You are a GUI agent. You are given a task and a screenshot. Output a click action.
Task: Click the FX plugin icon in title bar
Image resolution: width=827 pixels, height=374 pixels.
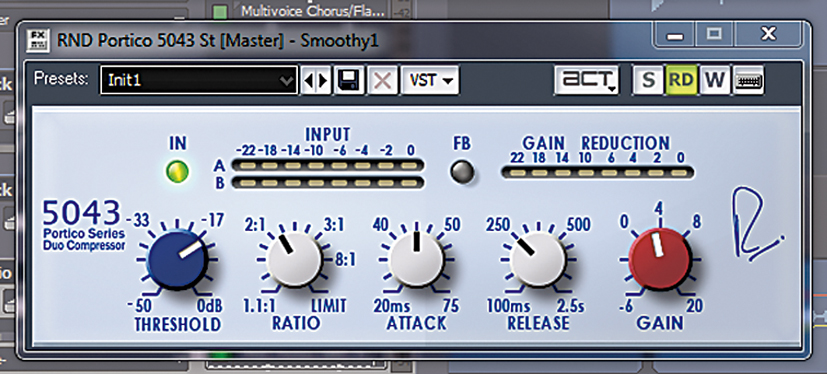coord(37,41)
